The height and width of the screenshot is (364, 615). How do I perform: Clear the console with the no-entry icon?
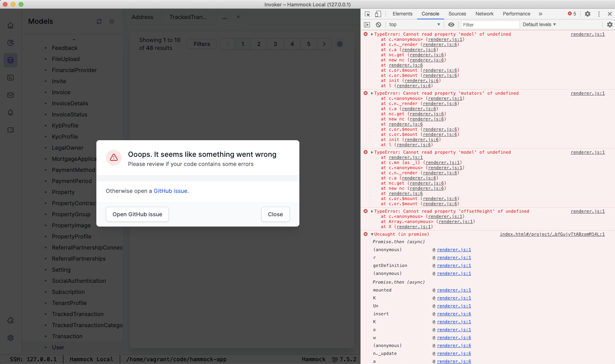(x=378, y=24)
